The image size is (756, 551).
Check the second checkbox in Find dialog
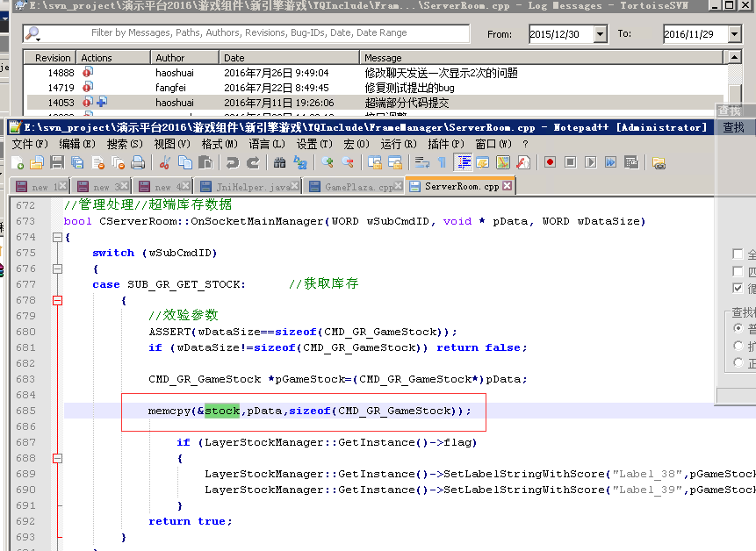point(738,271)
